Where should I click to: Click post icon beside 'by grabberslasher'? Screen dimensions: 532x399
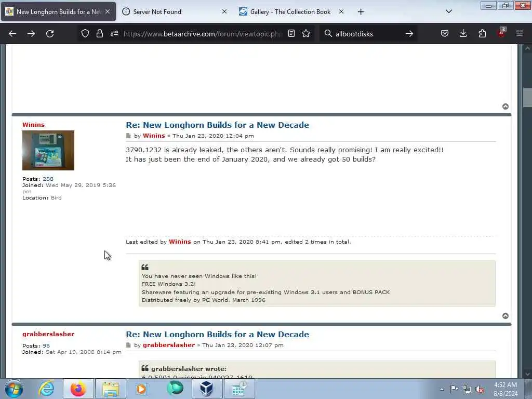128,345
